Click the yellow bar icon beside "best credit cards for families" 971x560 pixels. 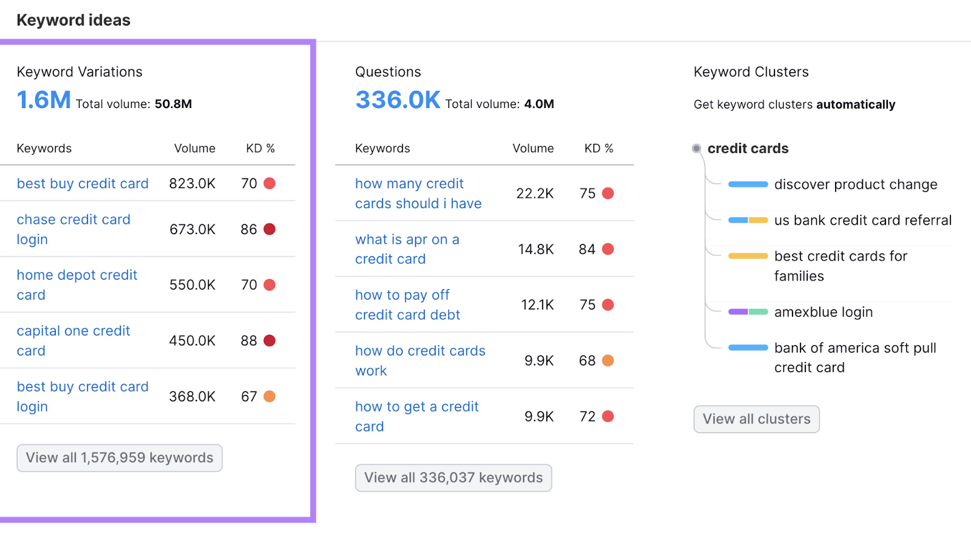[748, 256]
